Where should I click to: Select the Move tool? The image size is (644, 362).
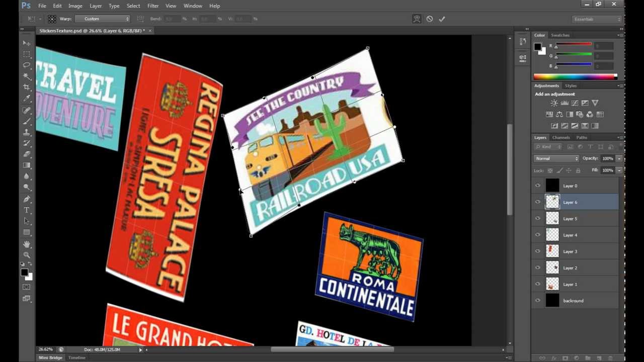coord(27,43)
